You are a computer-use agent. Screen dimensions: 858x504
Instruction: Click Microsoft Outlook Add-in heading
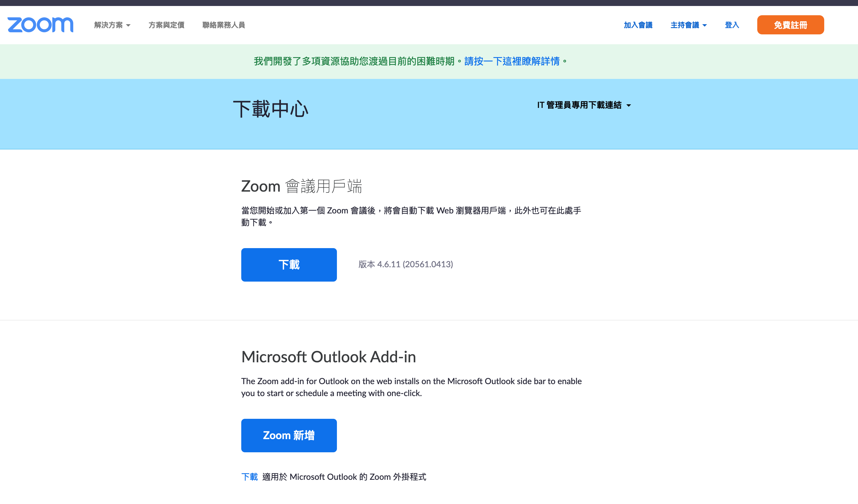(329, 357)
